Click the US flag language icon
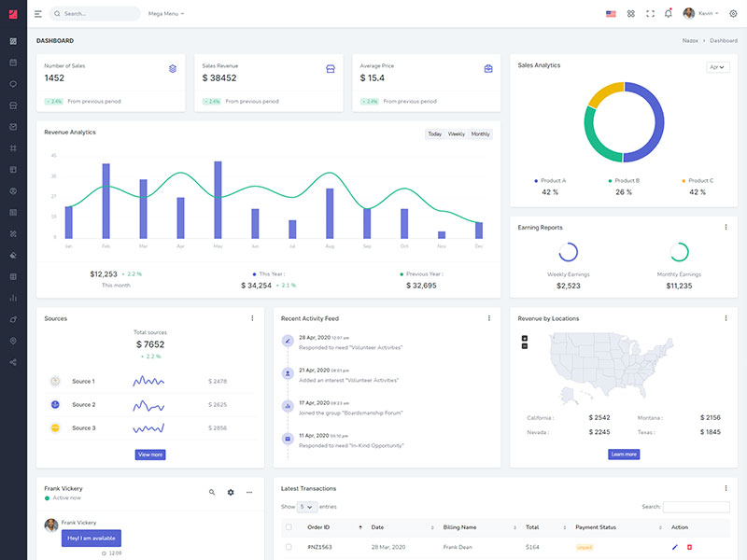Screen dimensions: 747x560 611,14
